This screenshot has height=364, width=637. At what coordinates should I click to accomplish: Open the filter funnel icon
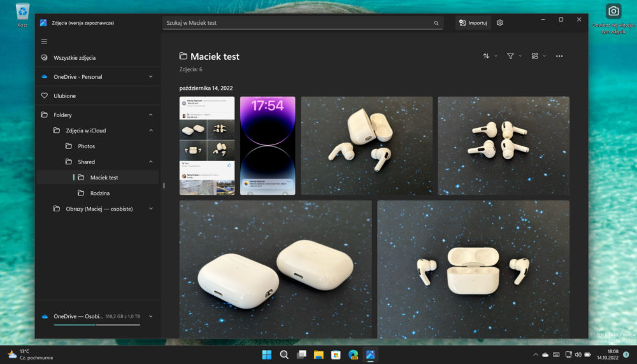point(510,56)
